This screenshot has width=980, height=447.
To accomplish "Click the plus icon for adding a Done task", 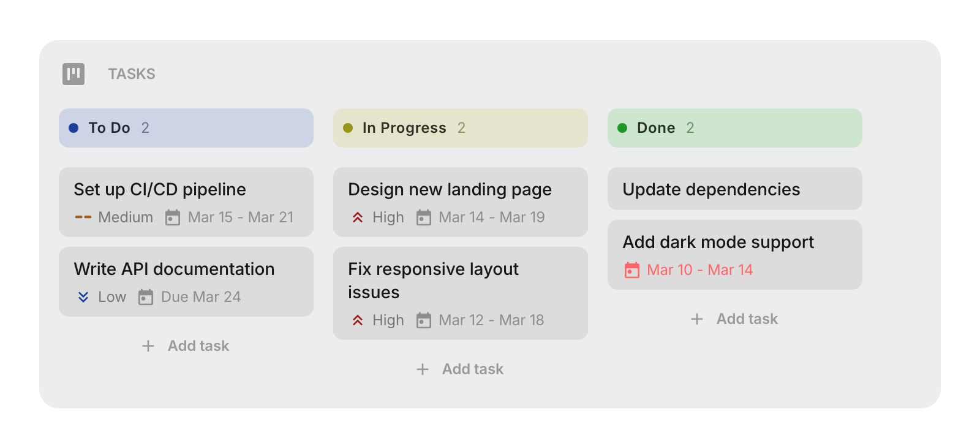I will (696, 318).
